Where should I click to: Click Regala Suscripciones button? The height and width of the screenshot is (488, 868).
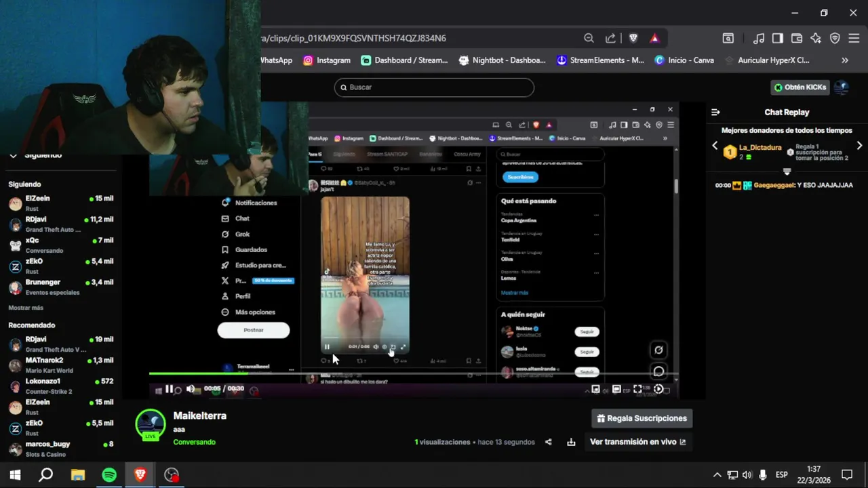[x=642, y=419]
